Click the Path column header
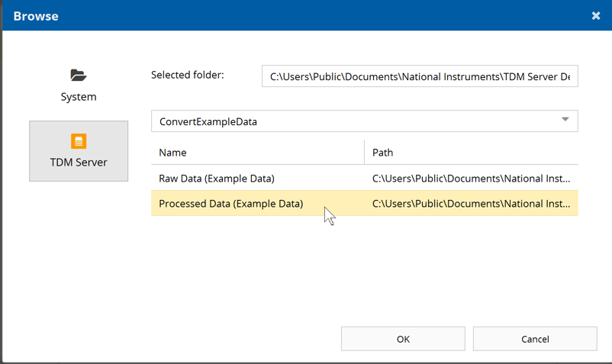The image size is (612, 364). tap(383, 153)
